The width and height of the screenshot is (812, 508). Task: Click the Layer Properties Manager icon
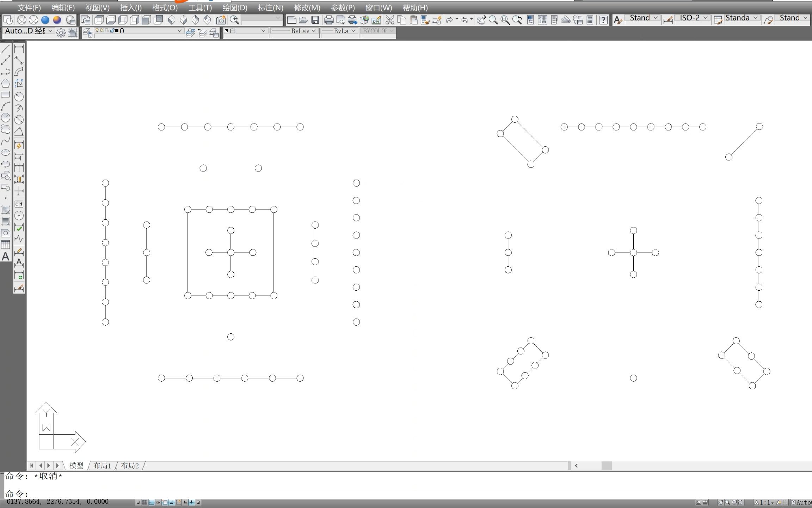88,33
